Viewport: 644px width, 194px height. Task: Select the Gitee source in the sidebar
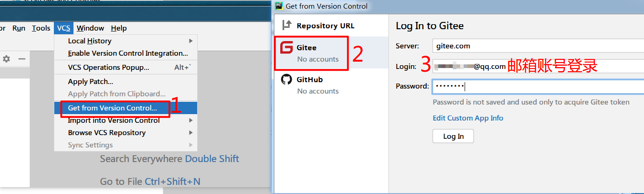[331, 52]
